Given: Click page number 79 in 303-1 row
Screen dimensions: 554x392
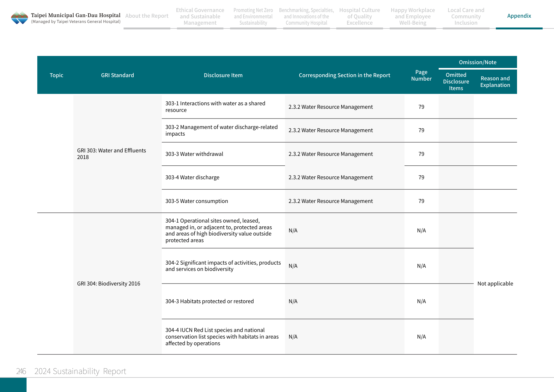Looking at the screenshot, I should click(x=421, y=107).
